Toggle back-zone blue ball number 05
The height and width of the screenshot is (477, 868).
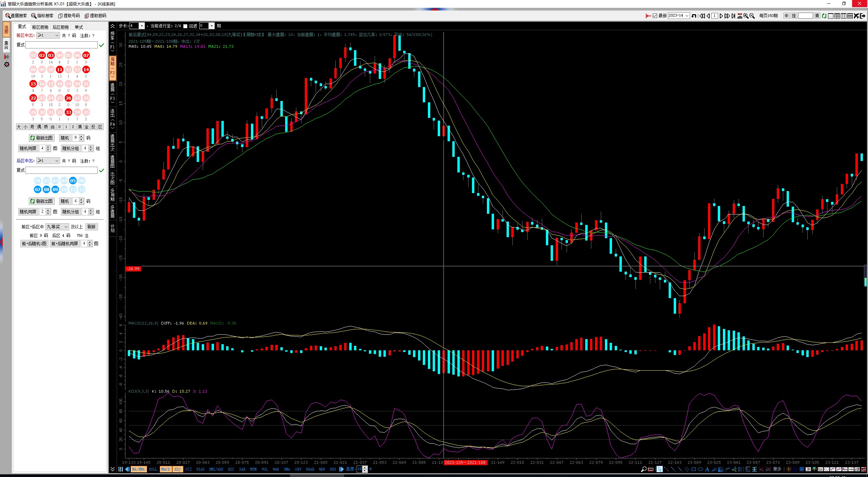click(x=73, y=181)
